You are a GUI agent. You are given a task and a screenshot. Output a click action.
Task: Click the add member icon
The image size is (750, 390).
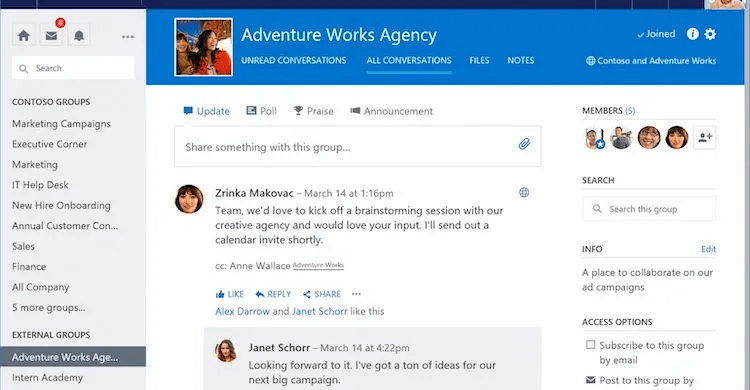click(x=705, y=138)
